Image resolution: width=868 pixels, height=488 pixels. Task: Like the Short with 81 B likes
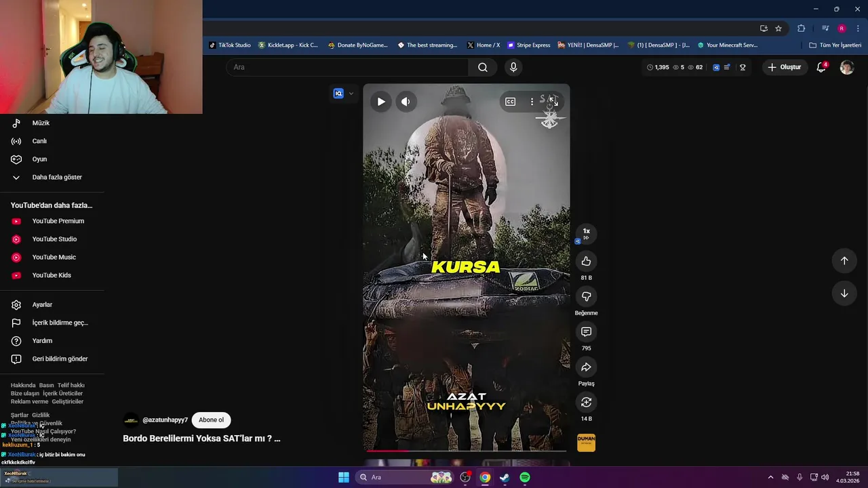(x=586, y=261)
